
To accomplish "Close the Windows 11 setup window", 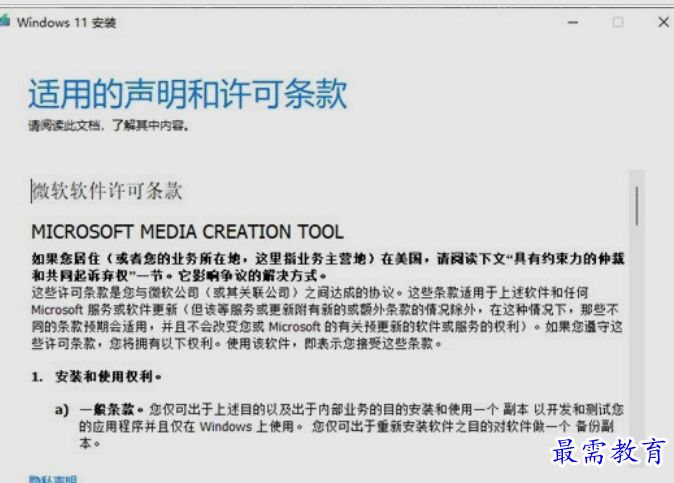I will click(x=663, y=22).
